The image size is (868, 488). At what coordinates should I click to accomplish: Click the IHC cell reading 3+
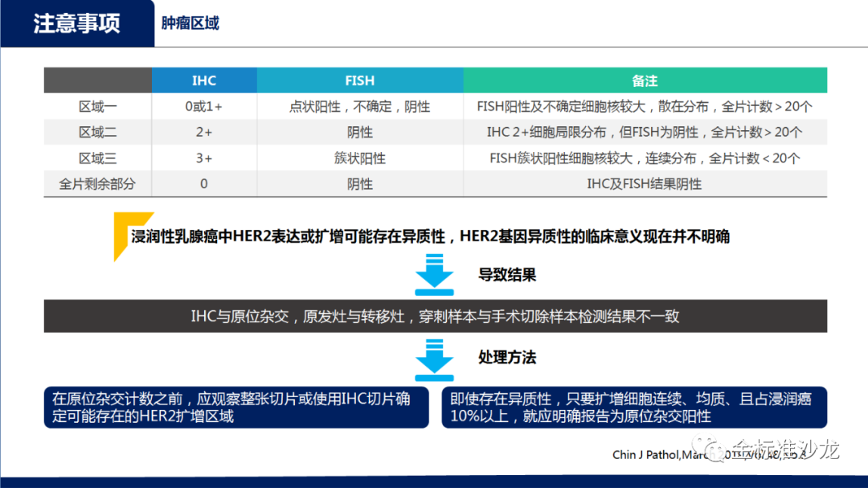point(204,158)
